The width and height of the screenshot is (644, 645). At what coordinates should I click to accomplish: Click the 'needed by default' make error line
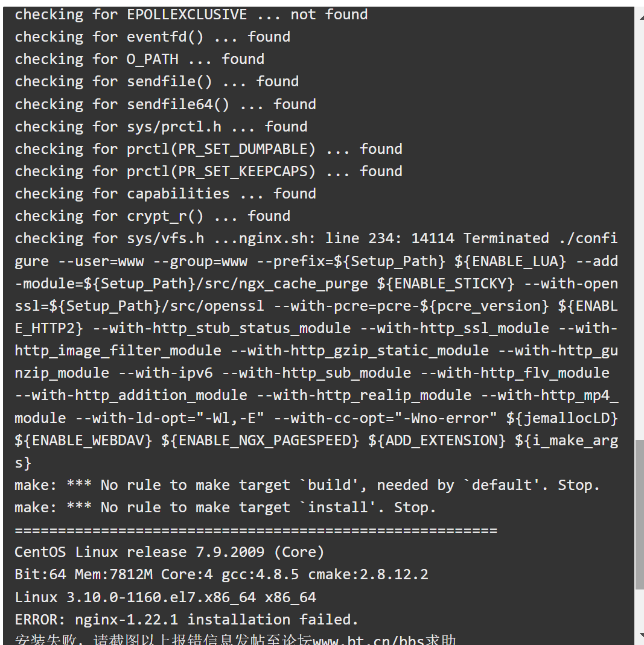point(307,485)
